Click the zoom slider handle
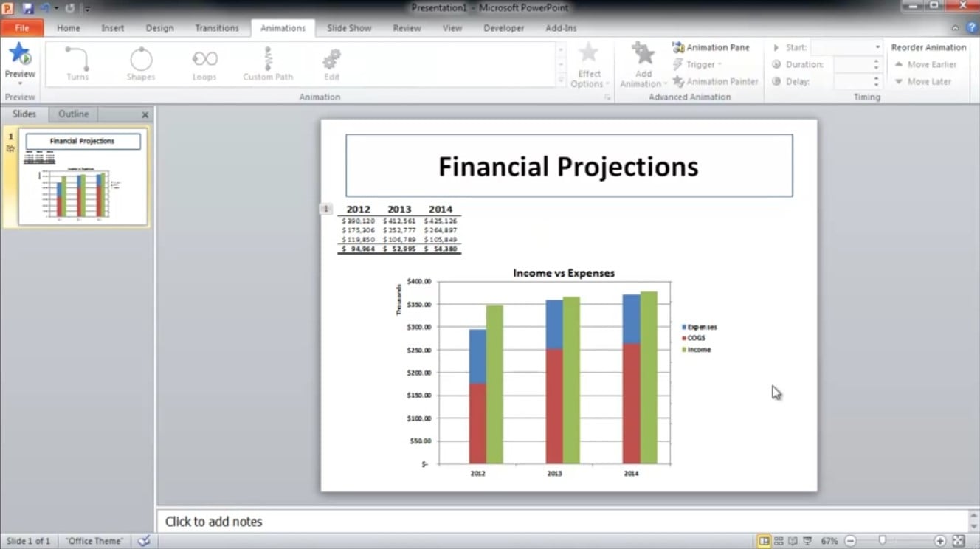The image size is (980, 549). coord(882,541)
